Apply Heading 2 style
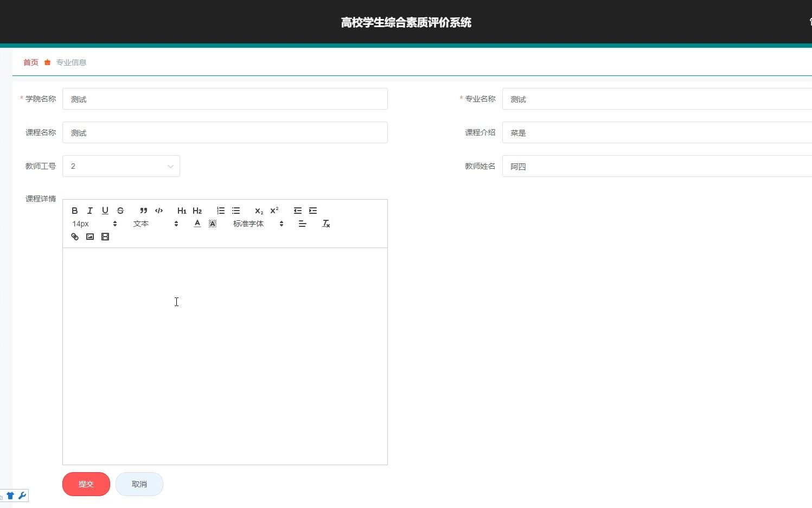The height and width of the screenshot is (508, 812). (x=197, y=211)
